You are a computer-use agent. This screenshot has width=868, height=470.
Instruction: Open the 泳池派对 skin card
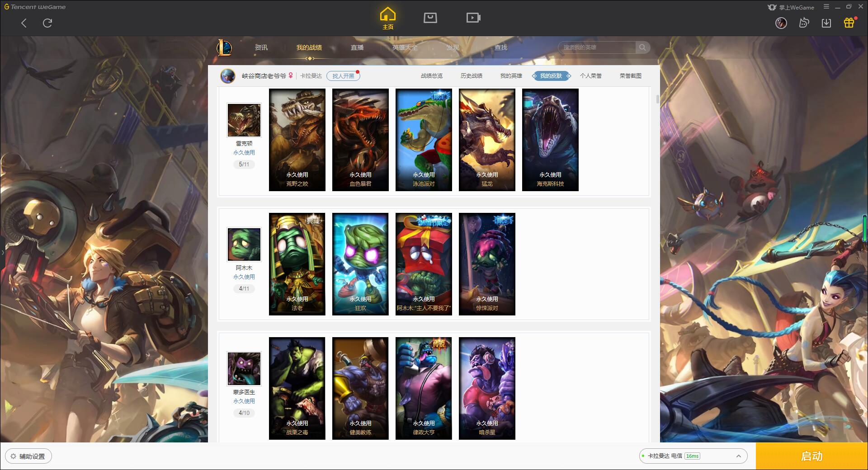pyautogui.click(x=424, y=140)
